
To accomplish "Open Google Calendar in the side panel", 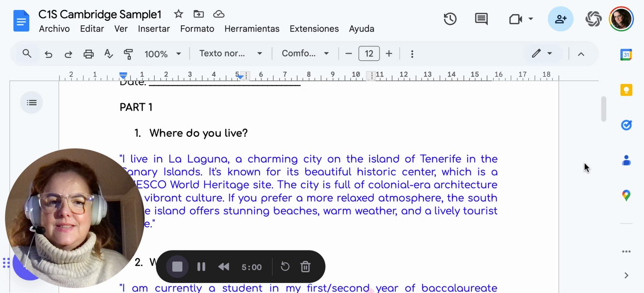I will pos(626,55).
